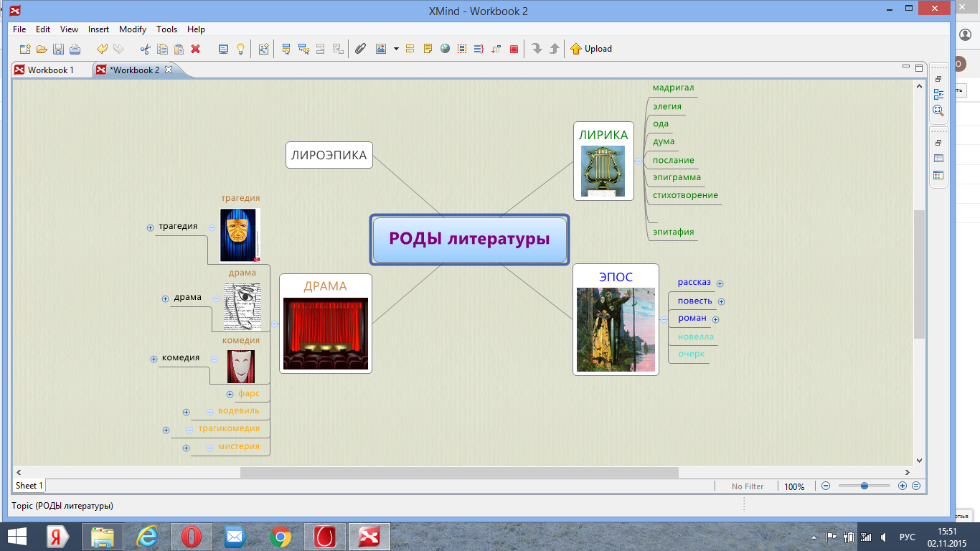Viewport: 980px width, 551px height.
Task: Zoom in with plus button
Action: [x=903, y=486]
